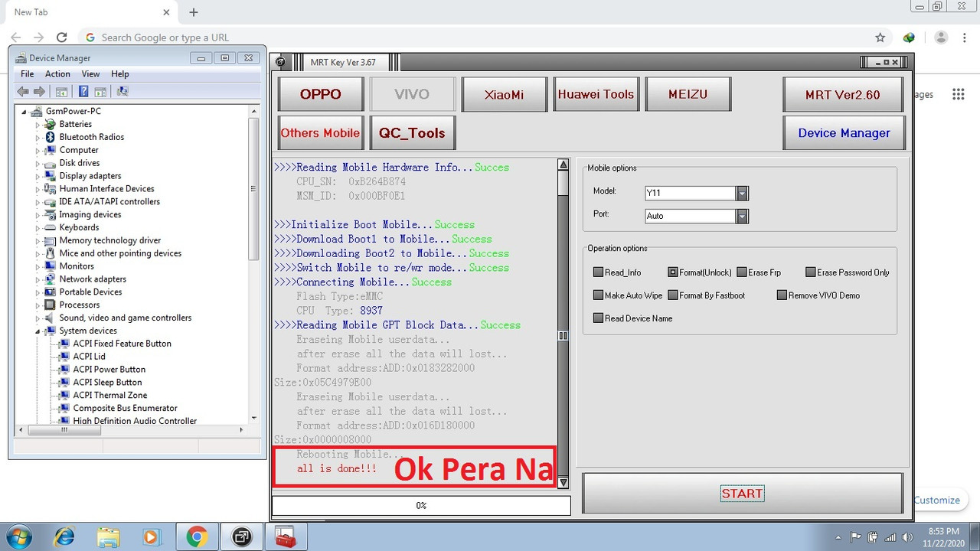The width and height of the screenshot is (980, 551).
Task: Bookmark this tab with the star icon
Action: pos(880,37)
